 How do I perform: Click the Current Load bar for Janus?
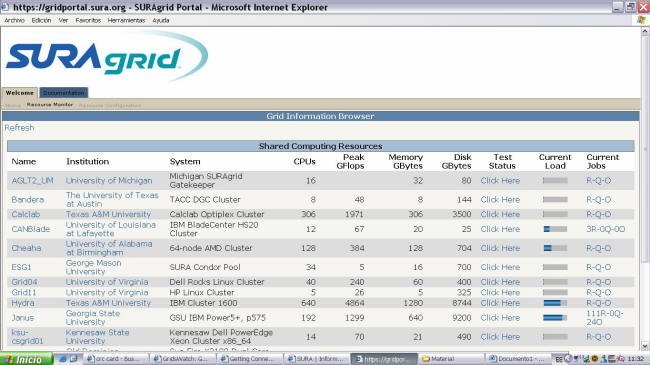click(x=555, y=318)
